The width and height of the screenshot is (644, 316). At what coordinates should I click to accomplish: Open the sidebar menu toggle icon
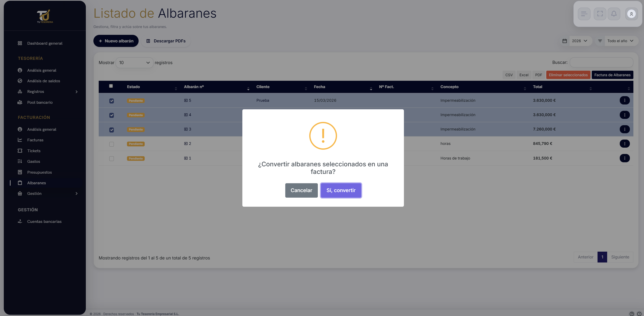584,14
